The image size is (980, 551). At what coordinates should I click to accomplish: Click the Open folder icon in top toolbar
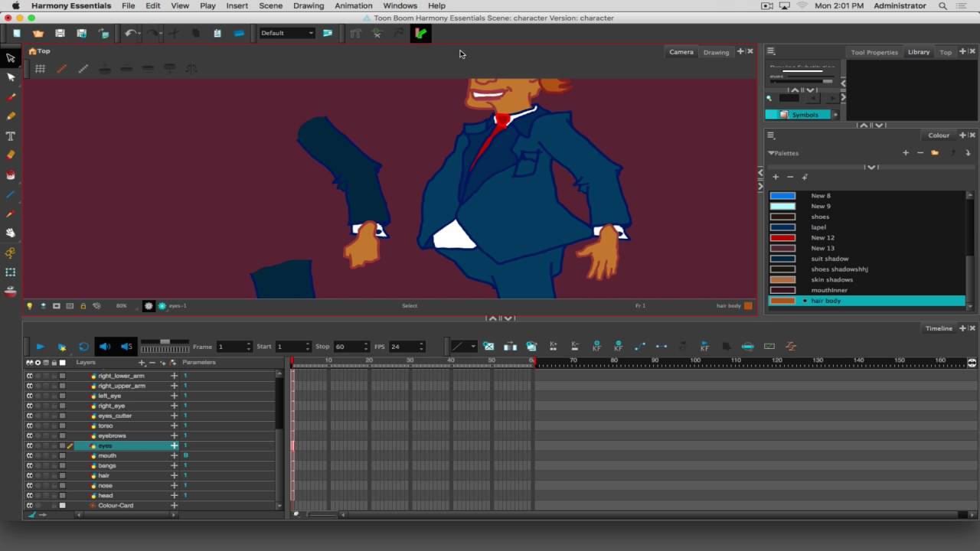click(x=38, y=33)
